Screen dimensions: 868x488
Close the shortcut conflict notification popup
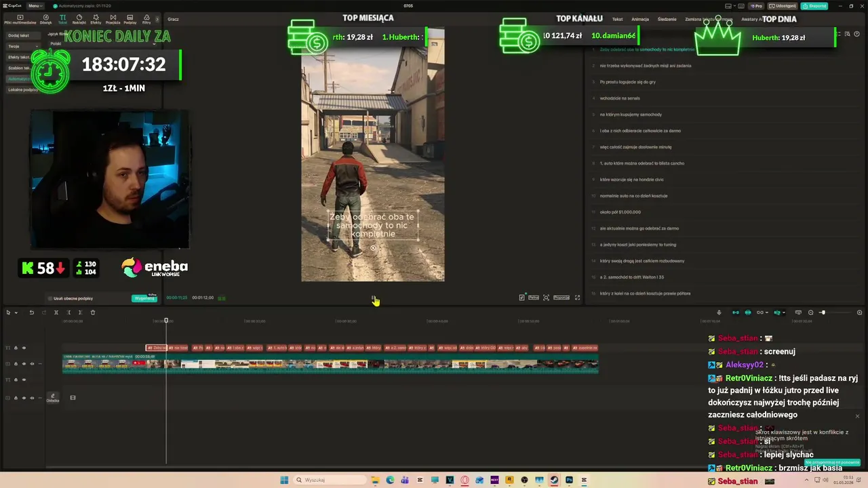tap(857, 416)
